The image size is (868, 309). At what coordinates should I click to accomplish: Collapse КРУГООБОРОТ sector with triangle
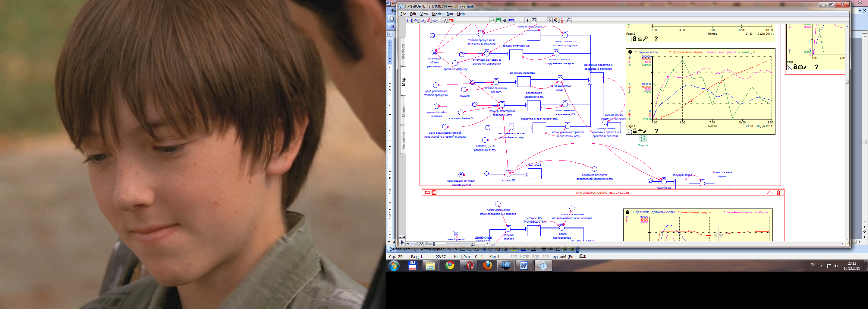click(770, 193)
